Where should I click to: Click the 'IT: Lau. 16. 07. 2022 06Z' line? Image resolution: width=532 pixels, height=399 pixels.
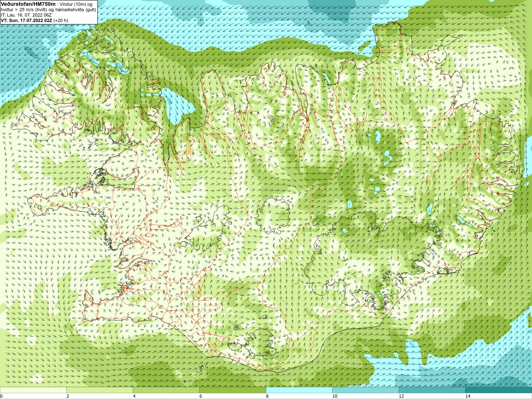[x=26, y=15]
